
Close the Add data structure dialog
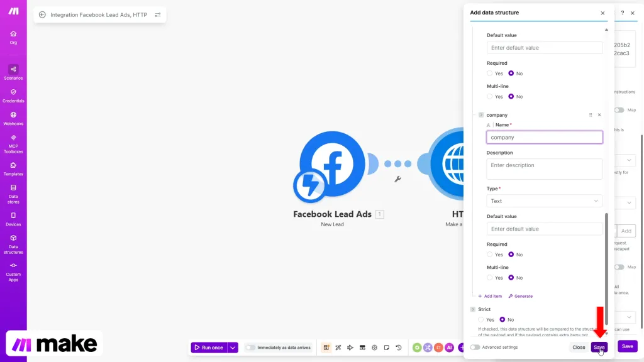602,13
